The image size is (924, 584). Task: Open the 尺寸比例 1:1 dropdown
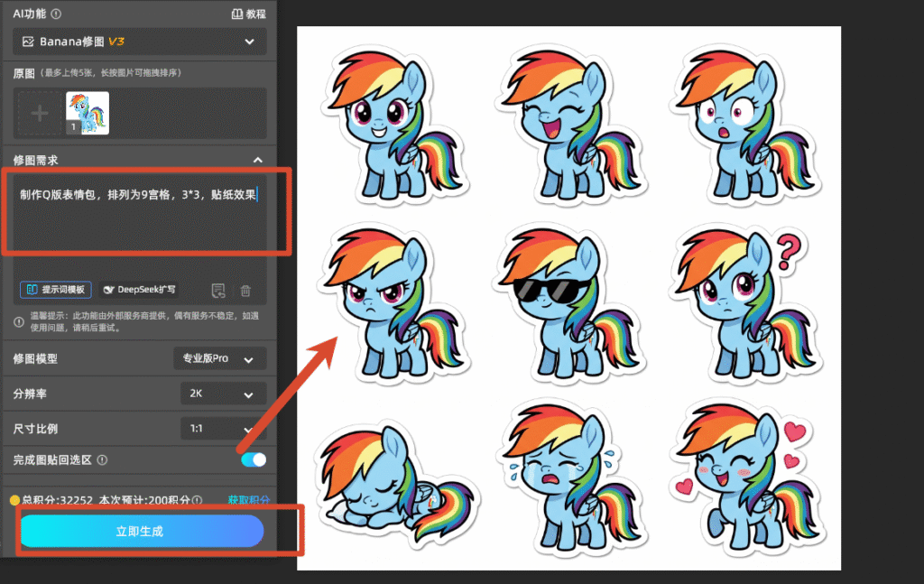(224, 429)
